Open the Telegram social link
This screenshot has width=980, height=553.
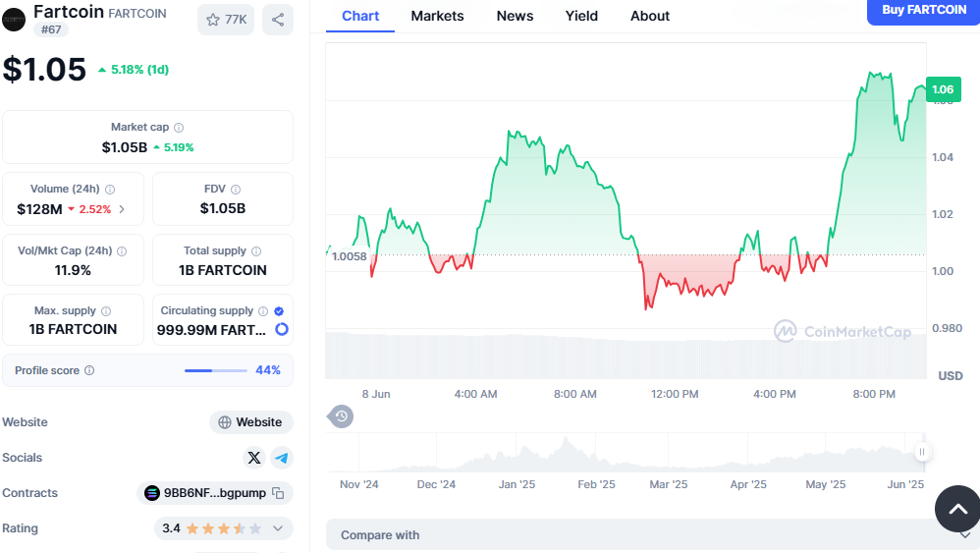pyautogui.click(x=281, y=458)
